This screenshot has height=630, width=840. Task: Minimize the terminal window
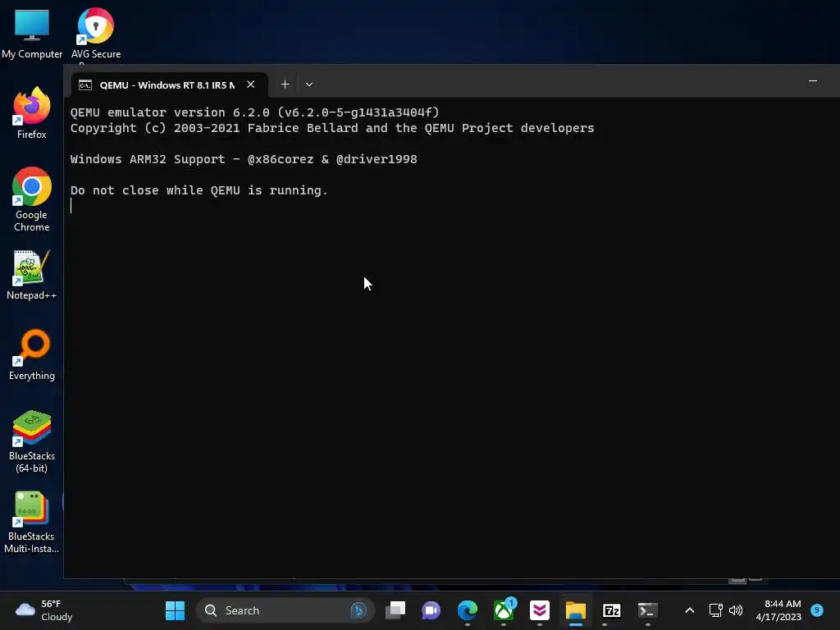(x=813, y=81)
